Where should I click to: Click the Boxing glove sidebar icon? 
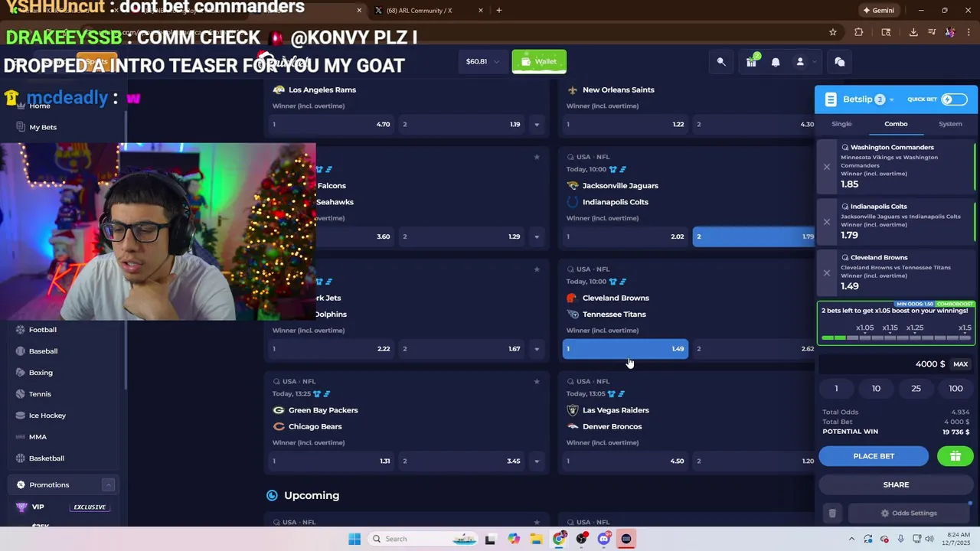point(21,373)
